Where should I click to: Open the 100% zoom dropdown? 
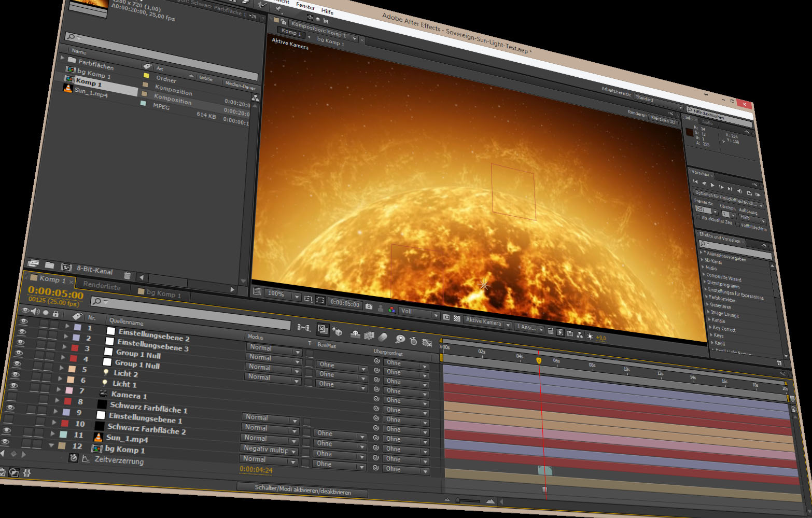[x=283, y=295]
